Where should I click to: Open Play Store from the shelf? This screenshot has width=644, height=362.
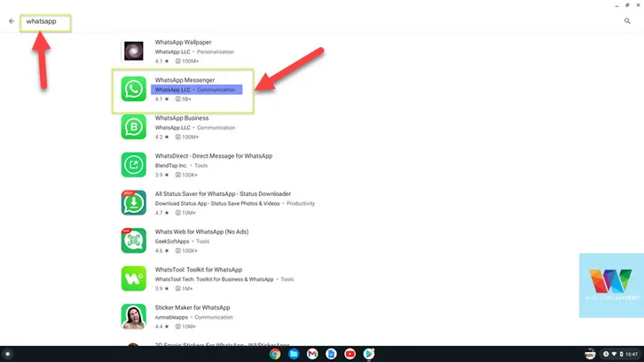[368, 353]
